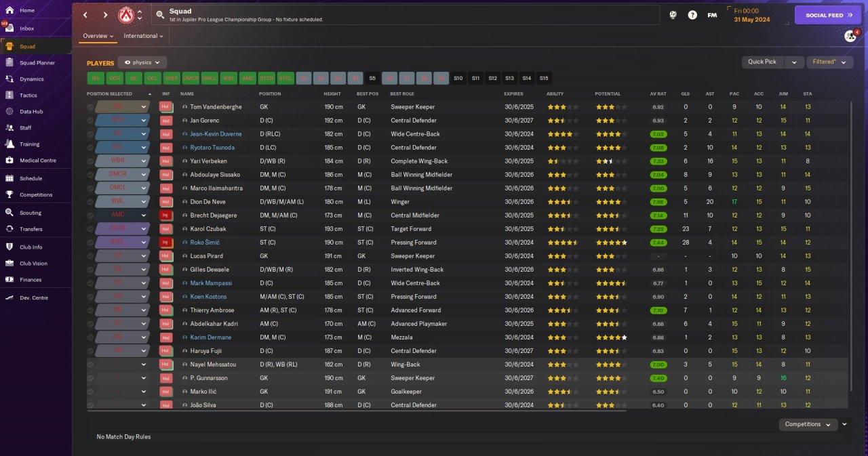The image size is (868, 456).
Task: Open the Finances section
Action: [31, 279]
